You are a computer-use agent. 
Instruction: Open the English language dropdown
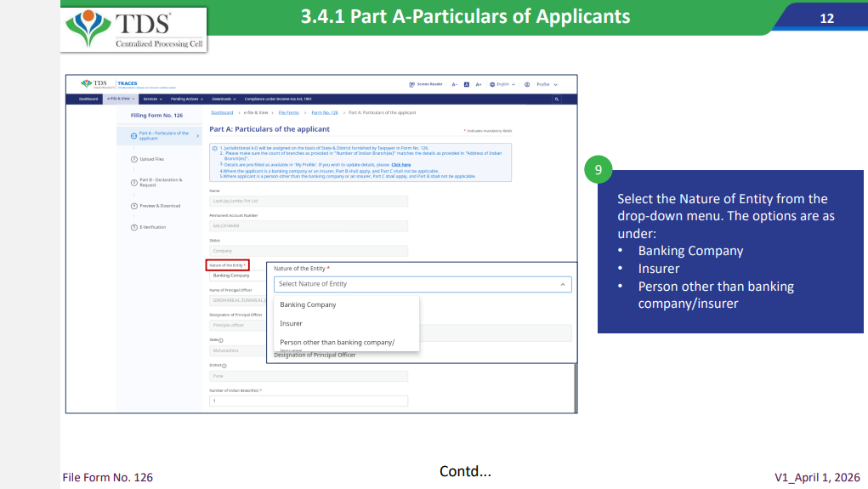pos(502,84)
